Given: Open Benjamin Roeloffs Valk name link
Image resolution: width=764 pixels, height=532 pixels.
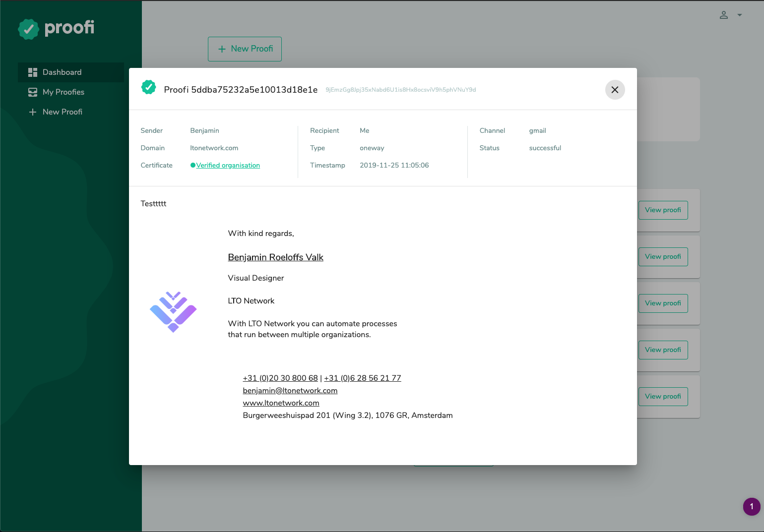Looking at the screenshot, I should pyautogui.click(x=275, y=257).
